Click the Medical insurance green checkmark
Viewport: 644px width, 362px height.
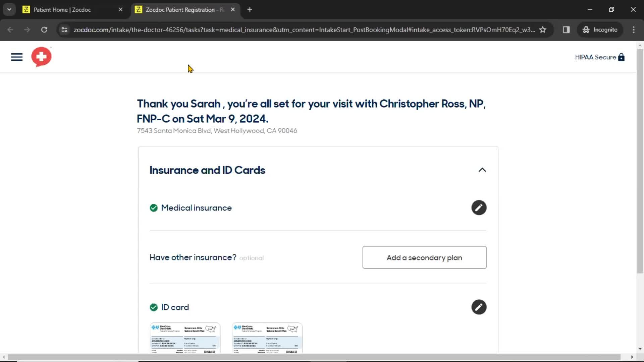point(154,208)
